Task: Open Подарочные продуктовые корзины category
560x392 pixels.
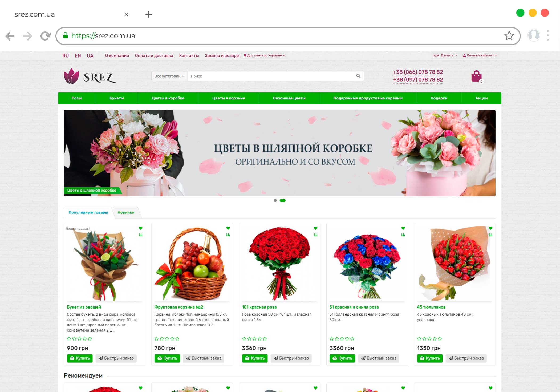Action: coord(368,98)
